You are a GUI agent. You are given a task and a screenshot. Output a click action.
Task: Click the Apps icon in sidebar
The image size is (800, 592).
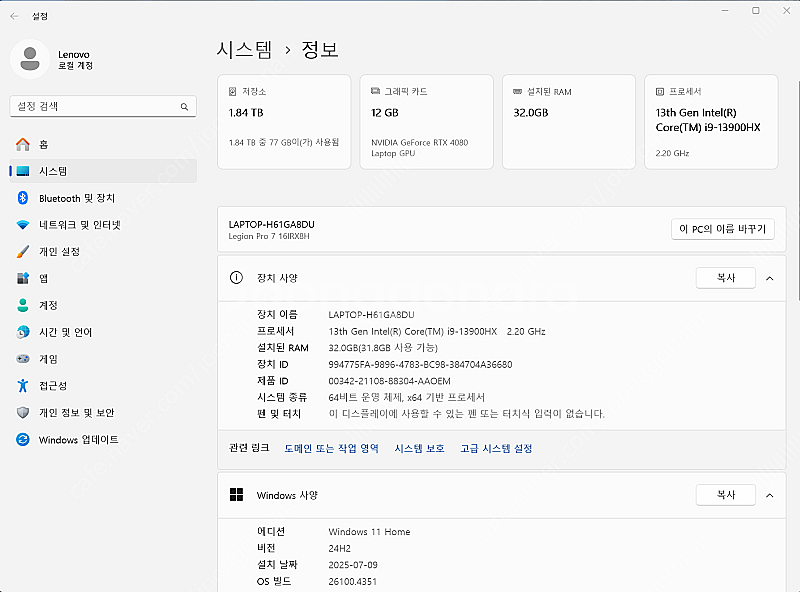click(23, 278)
